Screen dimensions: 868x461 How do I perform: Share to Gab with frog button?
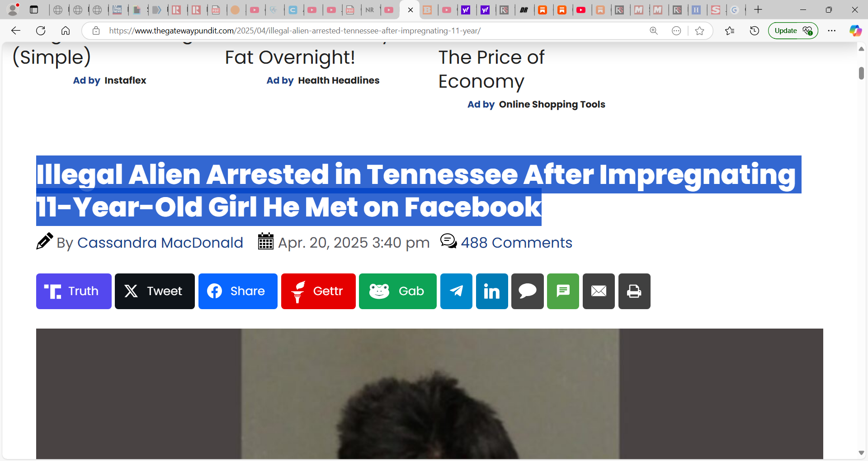[x=398, y=291]
